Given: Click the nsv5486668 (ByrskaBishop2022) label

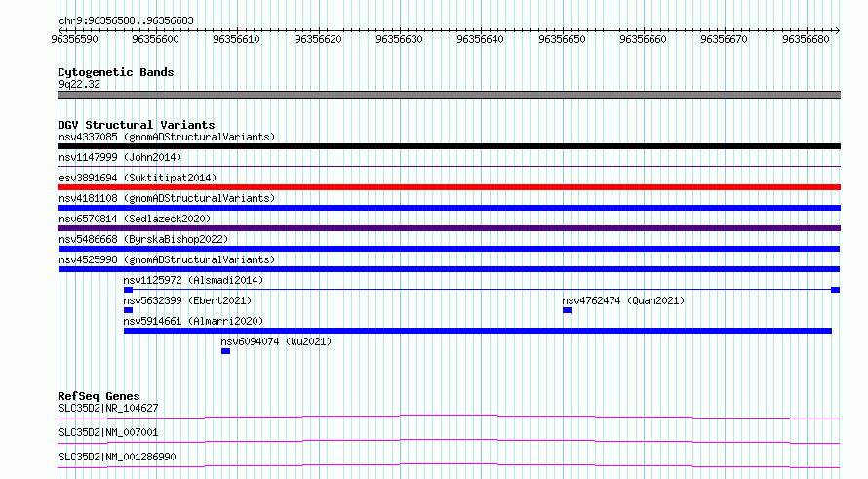Looking at the screenshot, I should 143,239.
